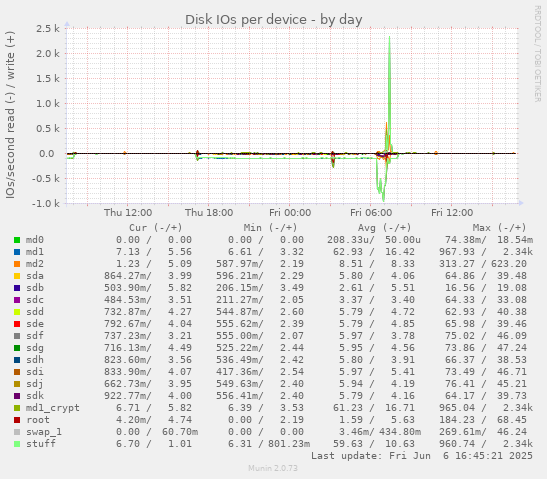Click the stuff light green legend swatch
This screenshot has height=479, width=547.
coord(17,444)
